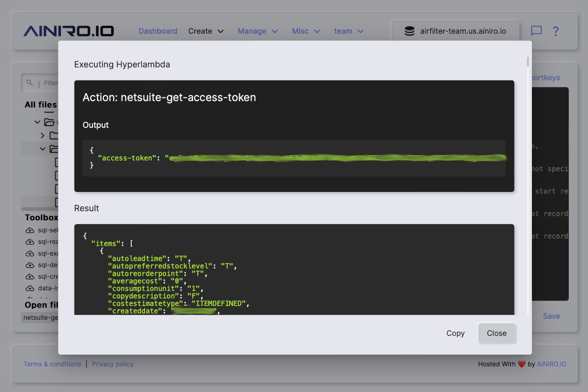This screenshot has height=392, width=588.
Task: Click the search magnifier icon in file filter
Action: click(29, 83)
